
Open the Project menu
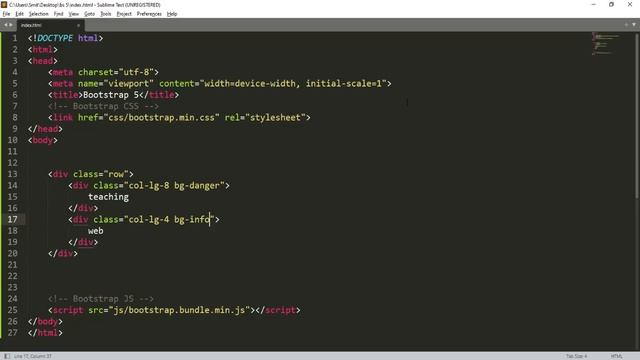124,14
